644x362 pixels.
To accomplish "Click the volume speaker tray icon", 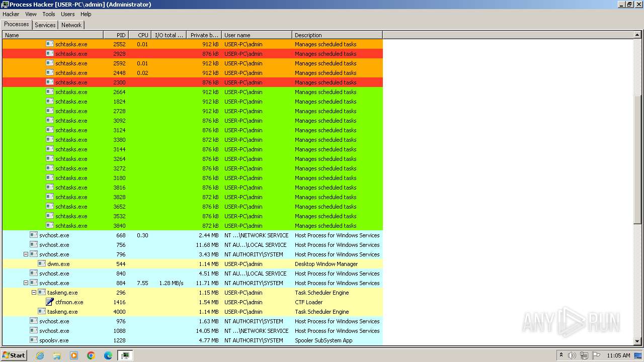I will coord(572,355).
